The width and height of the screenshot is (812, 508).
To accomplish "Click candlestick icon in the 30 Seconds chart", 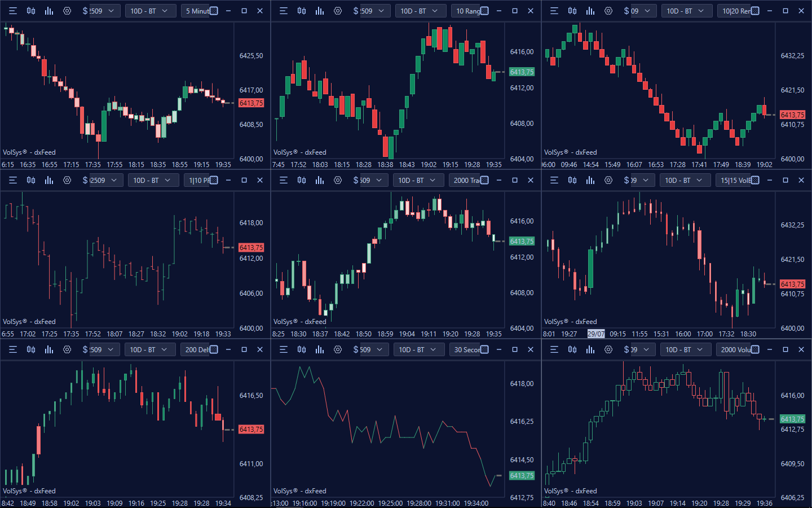I will 302,349.
